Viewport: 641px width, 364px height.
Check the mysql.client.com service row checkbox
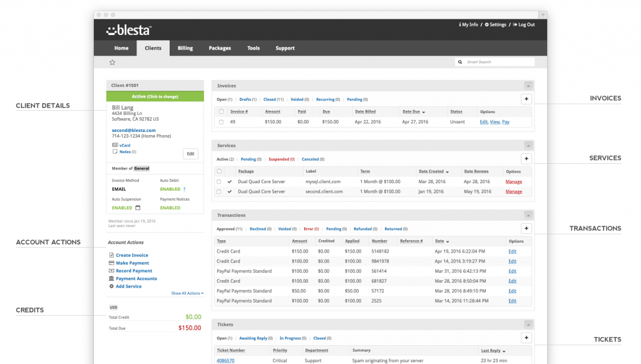(220, 181)
